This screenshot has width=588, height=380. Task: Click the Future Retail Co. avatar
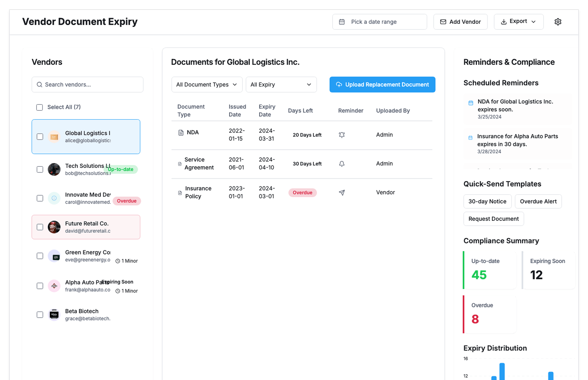[54, 227]
